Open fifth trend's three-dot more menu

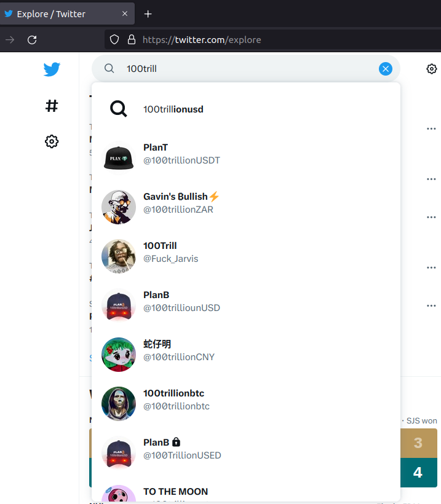click(x=431, y=306)
